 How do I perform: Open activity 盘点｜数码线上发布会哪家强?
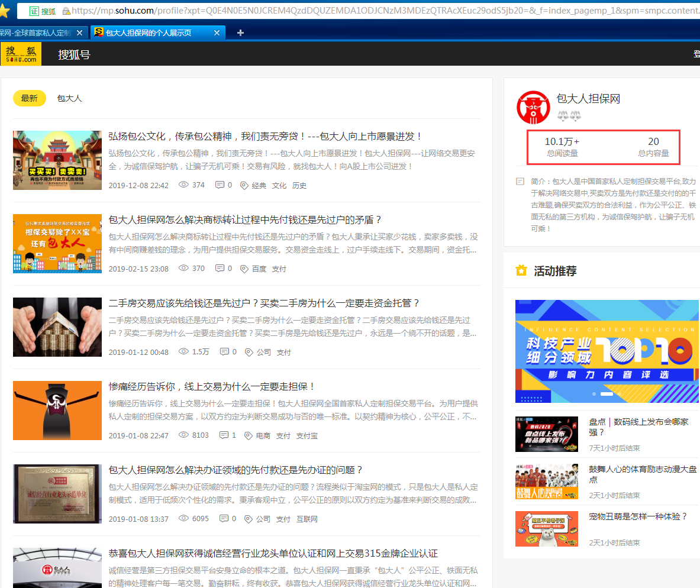pyautogui.click(x=639, y=427)
